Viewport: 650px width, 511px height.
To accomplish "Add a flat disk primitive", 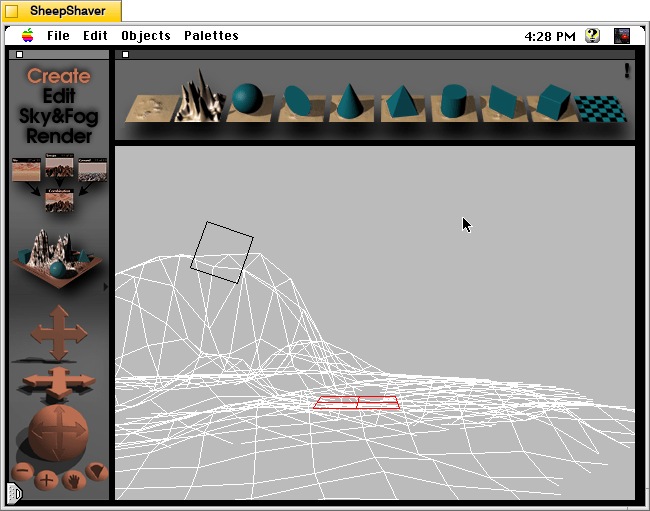I will coord(299,103).
